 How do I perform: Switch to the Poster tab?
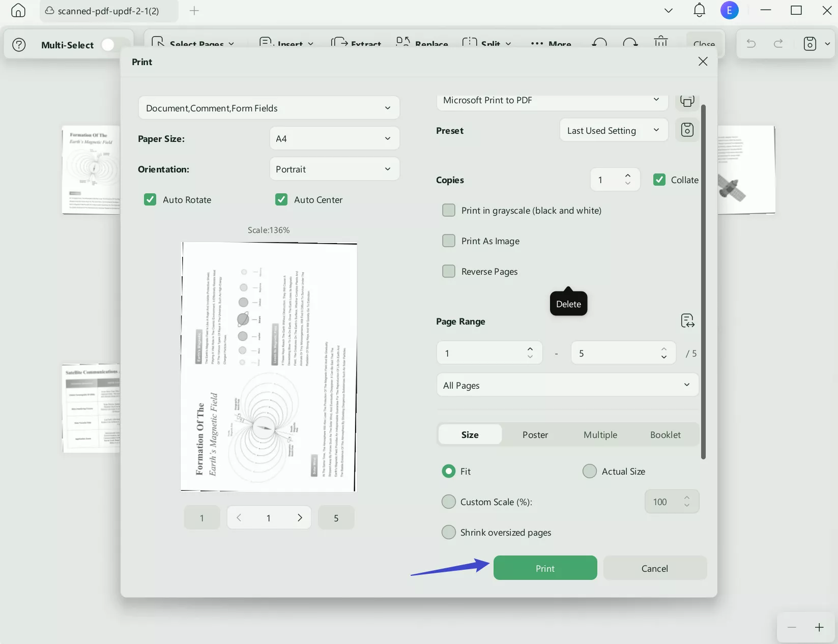(535, 434)
